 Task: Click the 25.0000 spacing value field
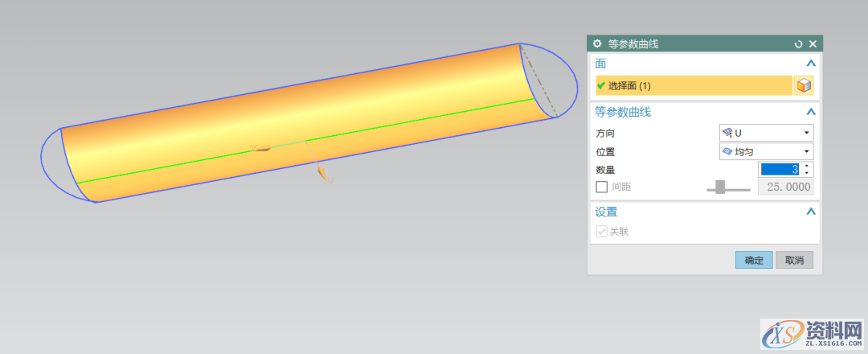(786, 187)
